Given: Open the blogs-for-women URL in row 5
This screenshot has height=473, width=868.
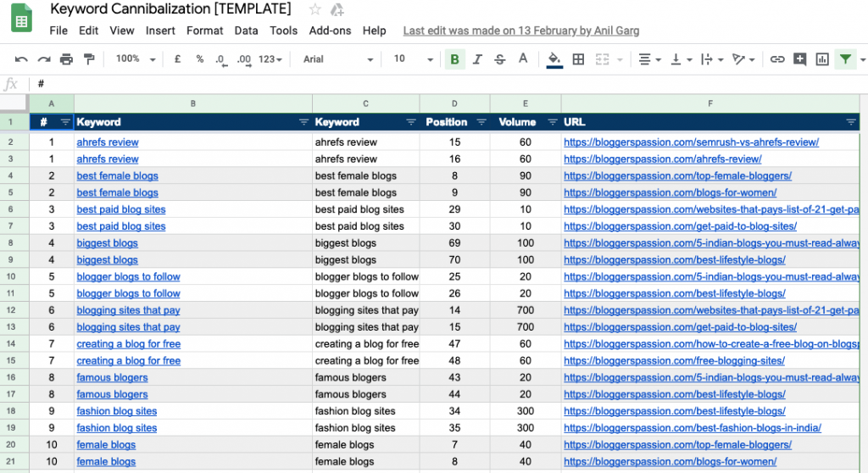Looking at the screenshot, I should coord(670,192).
